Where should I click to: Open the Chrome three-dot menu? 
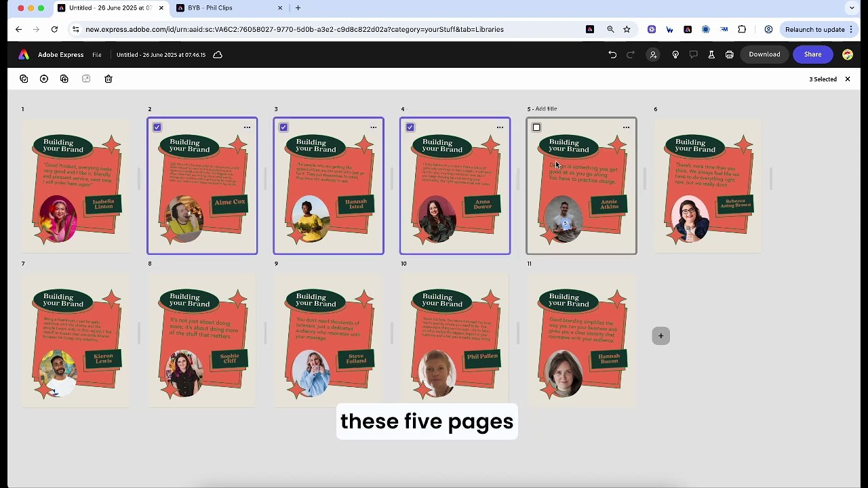851,29
